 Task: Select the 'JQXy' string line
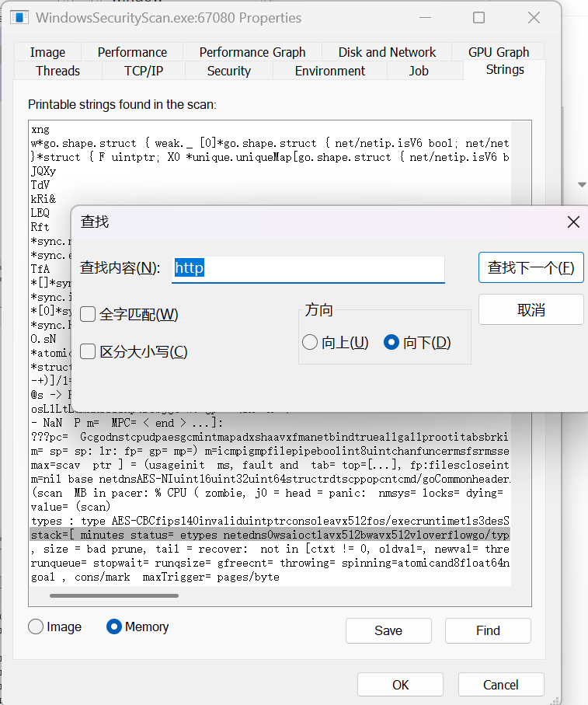[x=43, y=171]
